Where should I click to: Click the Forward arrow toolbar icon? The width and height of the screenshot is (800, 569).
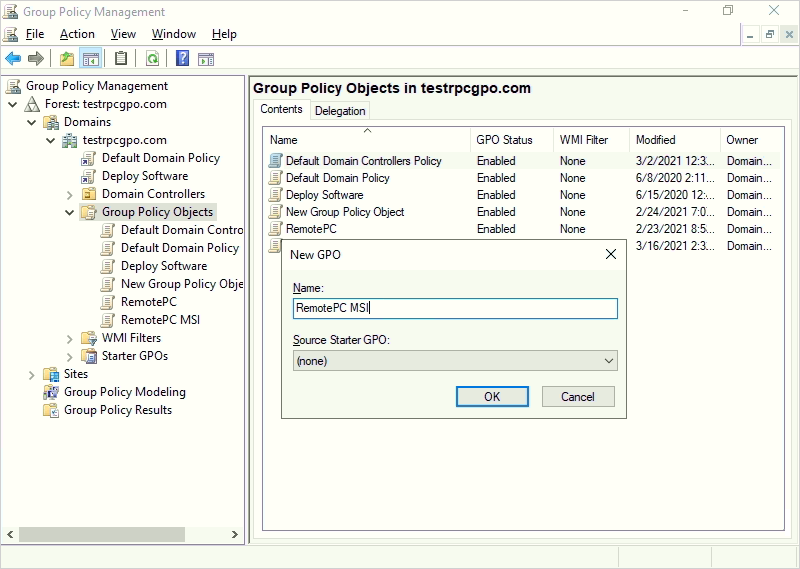point(36,59)
